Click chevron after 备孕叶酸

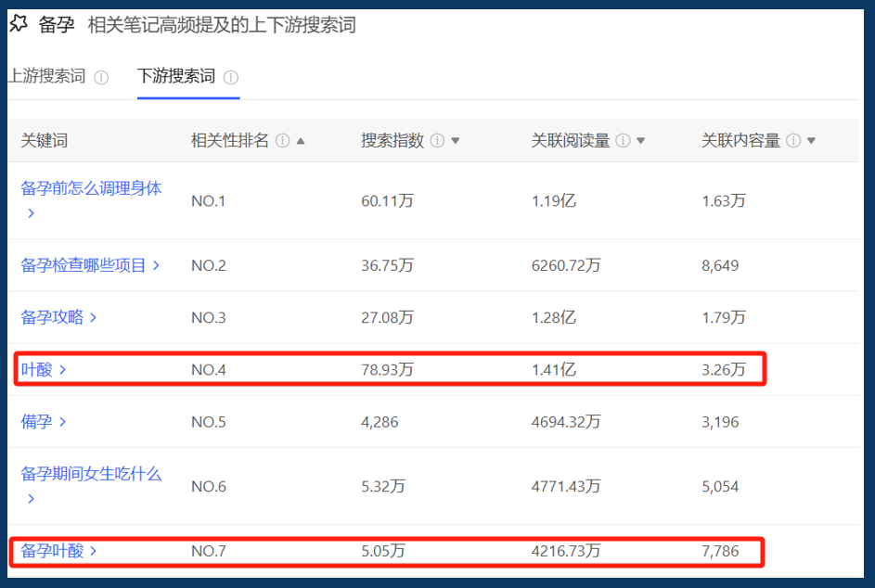(x=94, y=551)
